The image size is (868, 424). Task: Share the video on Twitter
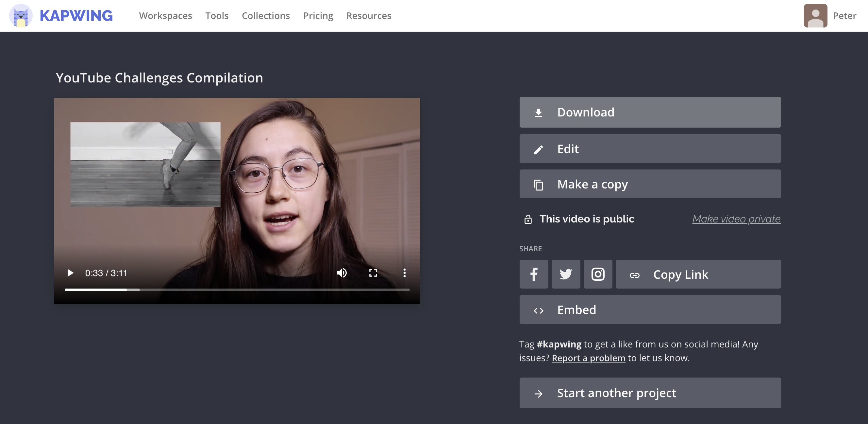(x=566, y=274)
